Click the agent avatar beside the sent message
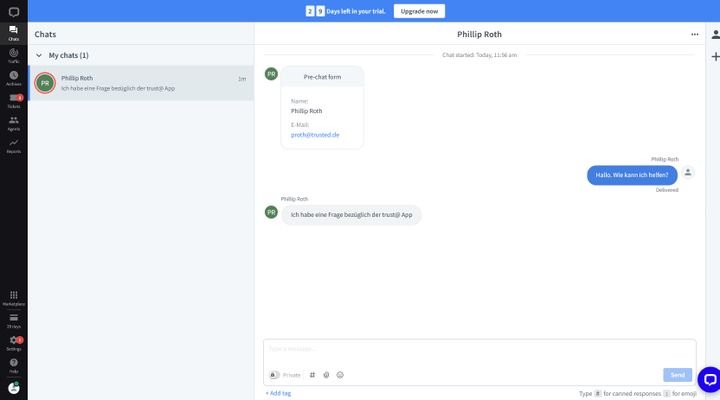Viewport: 720px width, 400px height. [687, 172]
